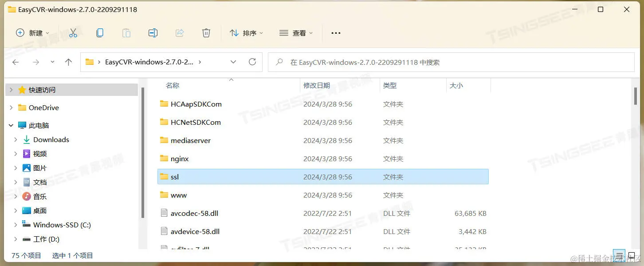Go forward with the right arrow
This screenshot has width=644, height=266.
click(36, 62)
